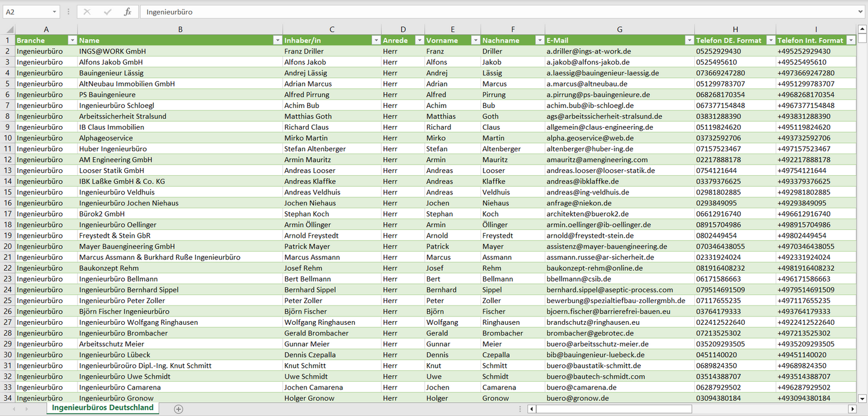Open the Branche column filter dropdown
868x416 pixels.
coord(72,40)
